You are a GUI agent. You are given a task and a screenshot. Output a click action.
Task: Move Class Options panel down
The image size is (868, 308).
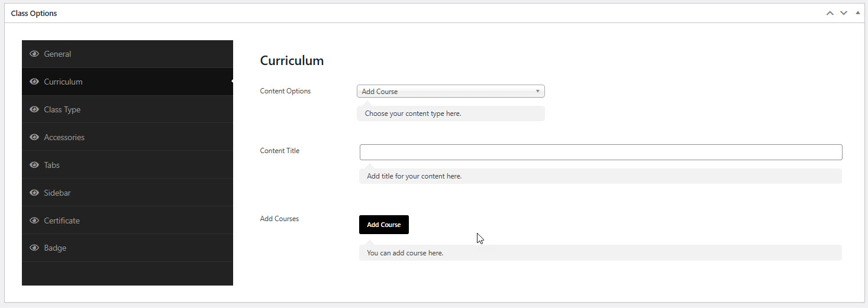coord(844,13)
